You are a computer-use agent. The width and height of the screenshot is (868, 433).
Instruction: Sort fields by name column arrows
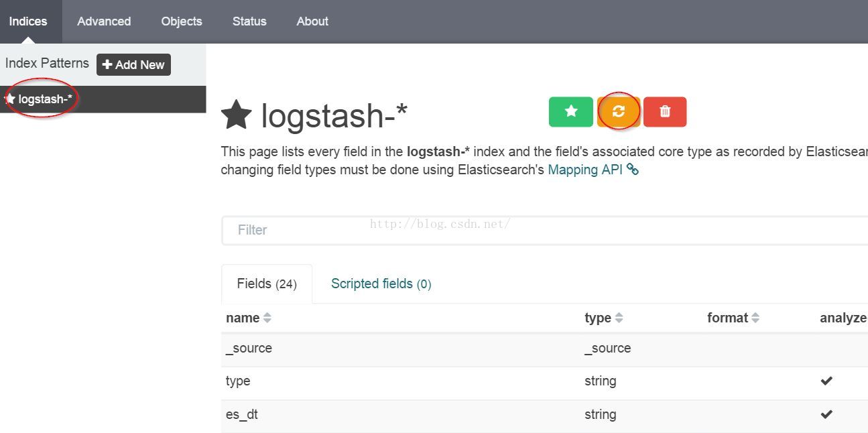point(267,318)
